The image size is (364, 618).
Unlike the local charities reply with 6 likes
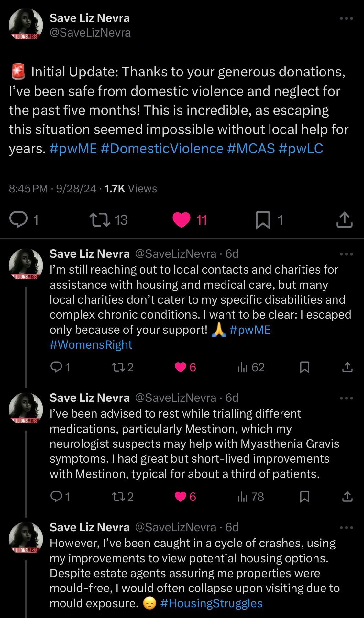pyautogui.click(x=180, y=367)
